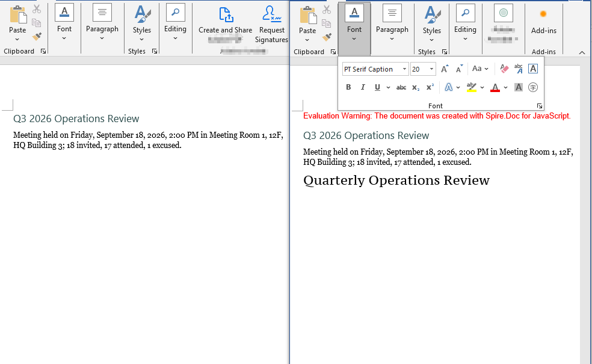
Task: Open Paragraph group in the left window
Action: 102,22
